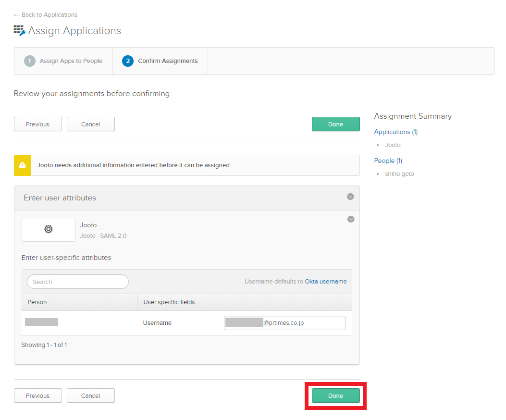Click the step 2 number circle
The image size is (506, 420).
click(x=128, y=61)
